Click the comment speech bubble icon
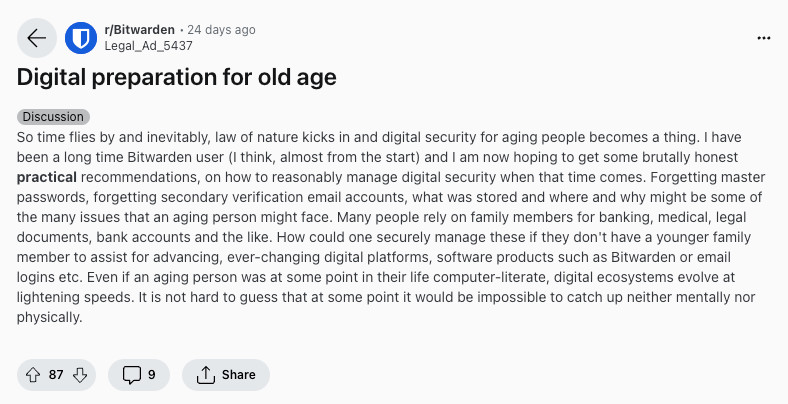 (130, 375)
